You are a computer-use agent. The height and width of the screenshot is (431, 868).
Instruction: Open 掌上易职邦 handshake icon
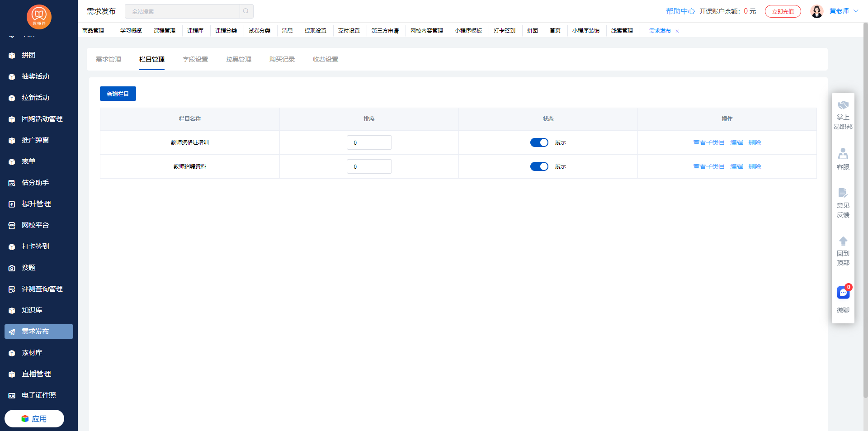point(843,105)
